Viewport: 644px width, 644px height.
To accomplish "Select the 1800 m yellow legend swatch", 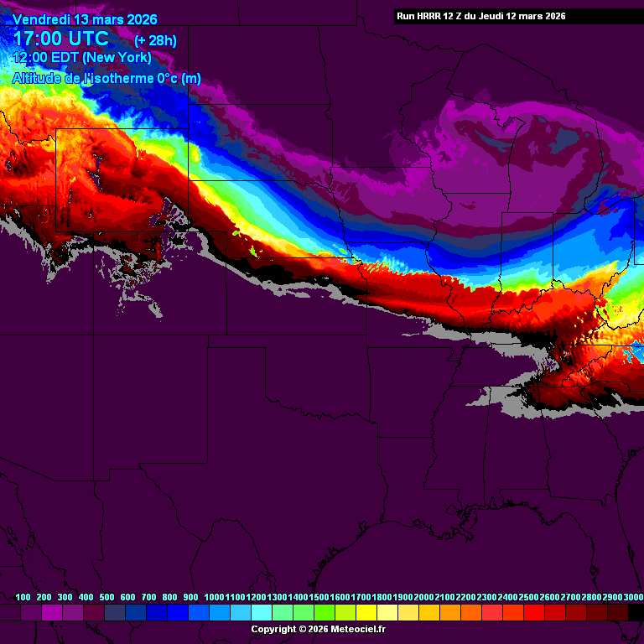I will click(x=387, y=613).
